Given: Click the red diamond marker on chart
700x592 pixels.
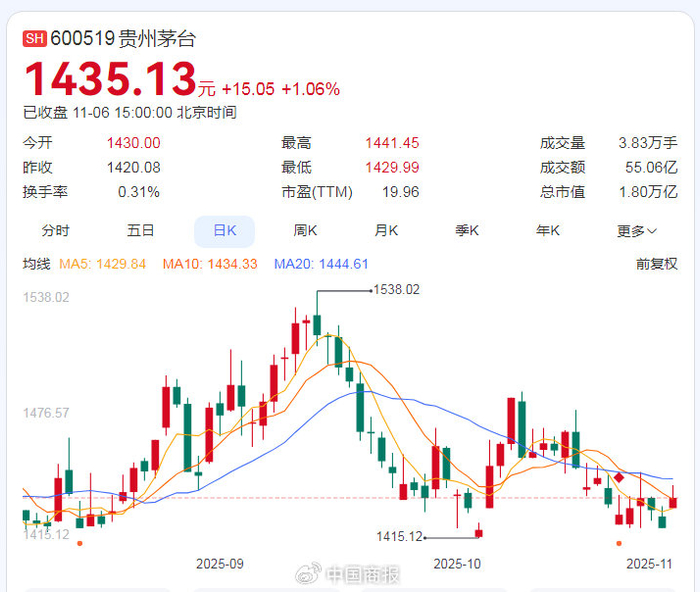Looking at the screenshot, I should tap(619, 478).
